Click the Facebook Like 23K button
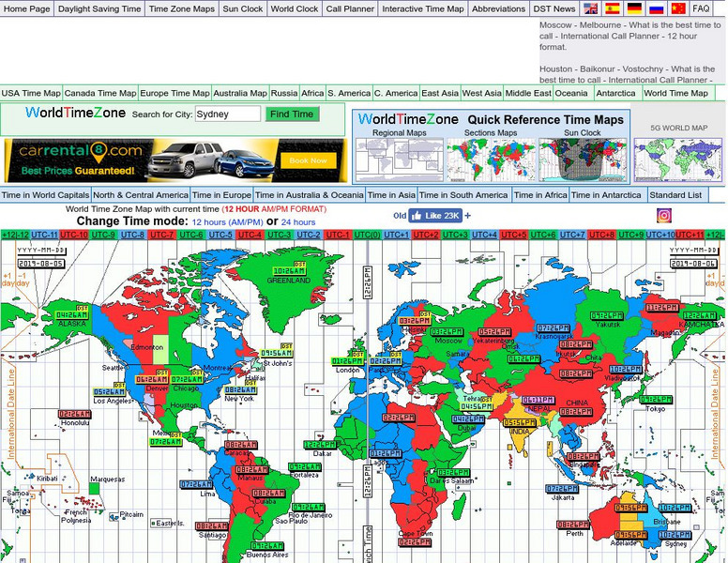Viewport: 728px width, 563px height. [x=435, y=216]
